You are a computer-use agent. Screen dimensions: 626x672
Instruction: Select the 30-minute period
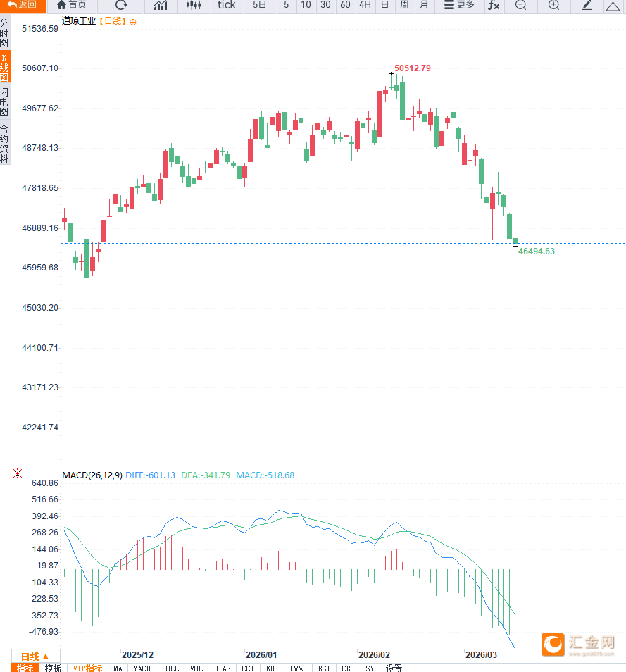[325, 5]
